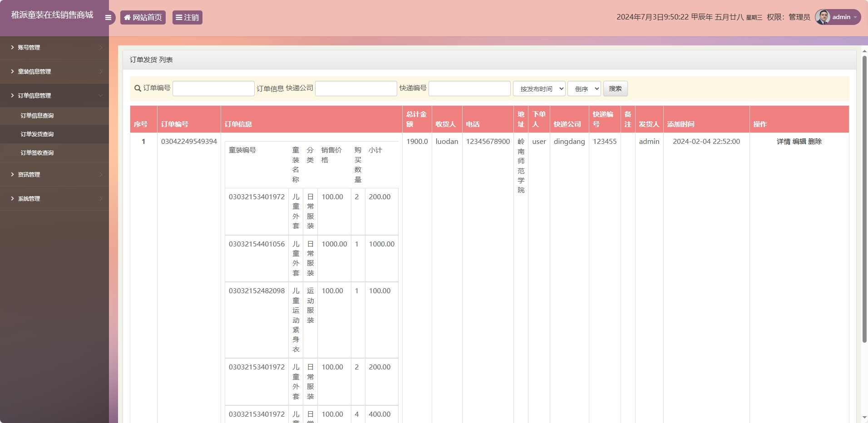
Task: Click the logout icon on 注销 button
Action: pyautogui.click(x=179, y=17)
